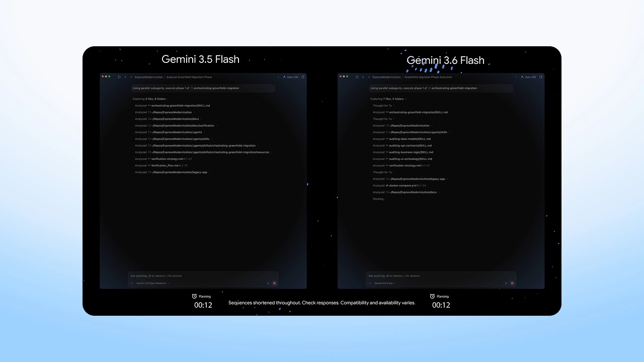The height and width of the screenshot is (362, 644).
Task: Focus 'Ask anything' input in 3.5 Flash window
Action: click(203, 276)
